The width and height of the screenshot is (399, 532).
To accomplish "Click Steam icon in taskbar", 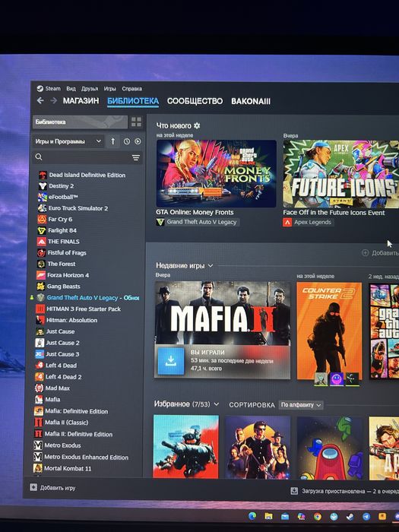I will click(350, 516).
